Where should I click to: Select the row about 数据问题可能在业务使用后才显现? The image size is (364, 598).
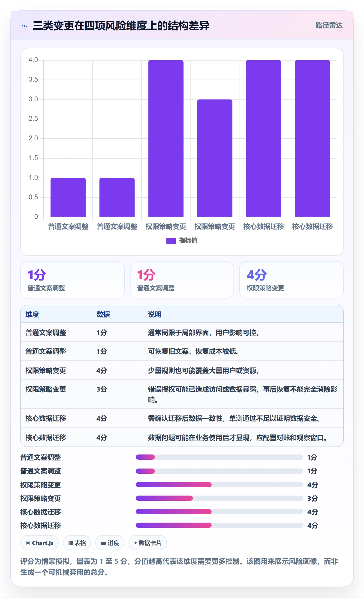[182, 437]
